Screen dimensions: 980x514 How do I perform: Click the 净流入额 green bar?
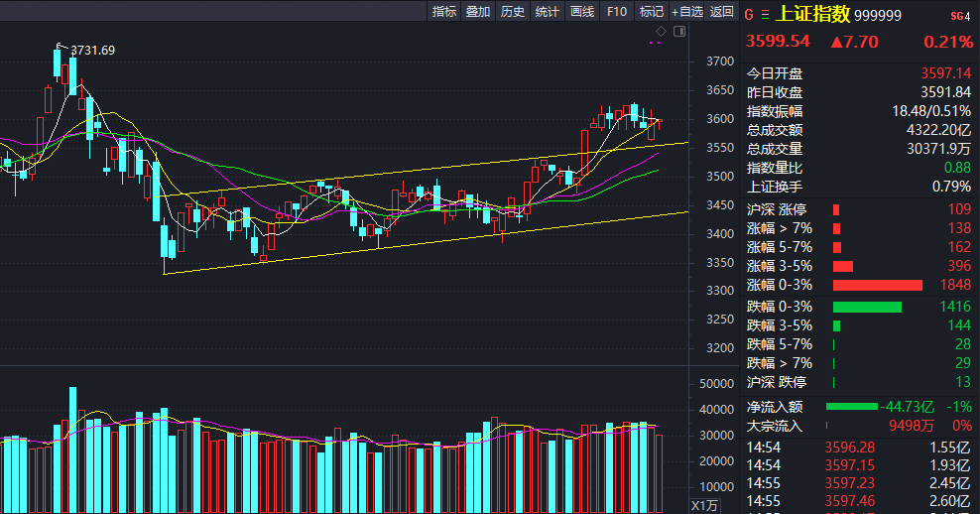[x=851, y=407]
